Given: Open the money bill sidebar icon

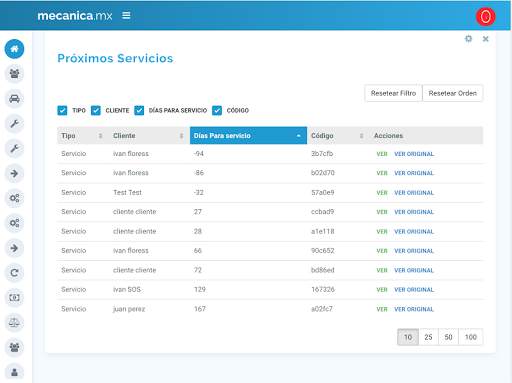Looking at the screenshot, I should [x=14, y=298].
